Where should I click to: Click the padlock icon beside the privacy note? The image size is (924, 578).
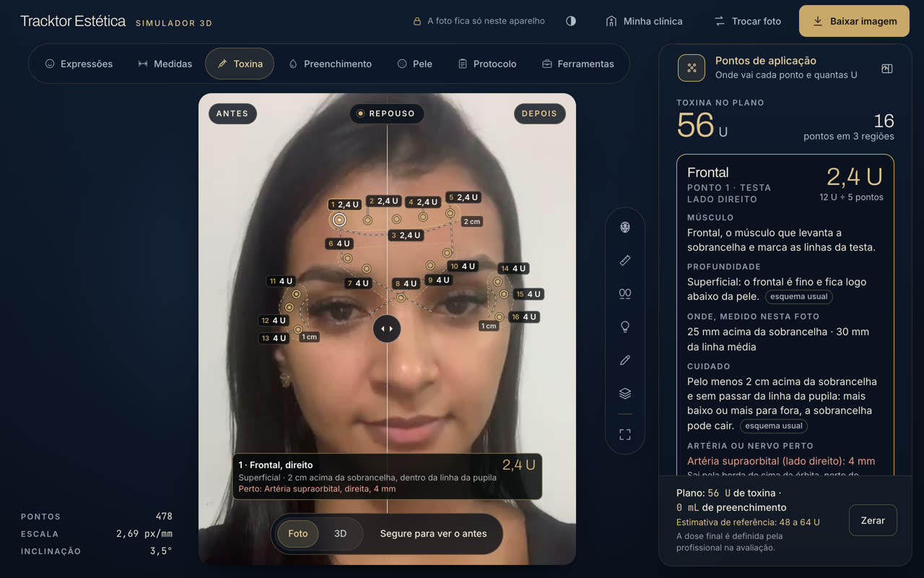point(417,22)
